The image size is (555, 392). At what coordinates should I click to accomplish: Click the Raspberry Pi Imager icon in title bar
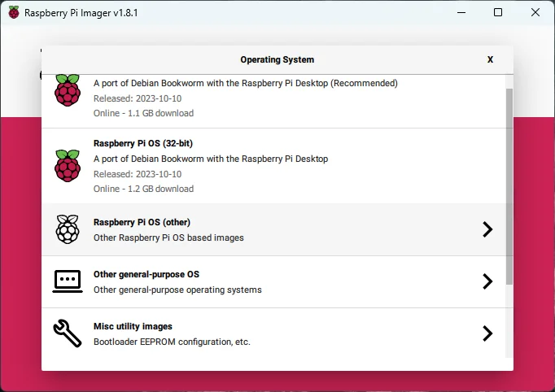tap(14, 13)
